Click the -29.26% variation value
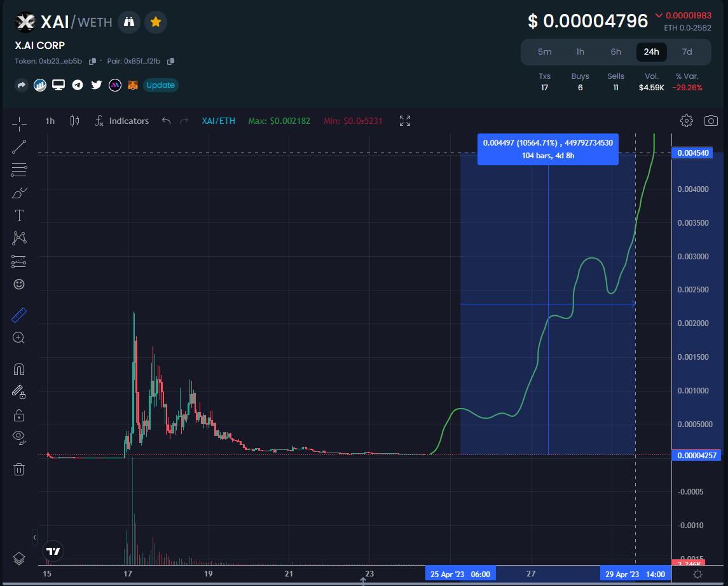The height and width of the screenshot is (586, 728). click(687, 88)
